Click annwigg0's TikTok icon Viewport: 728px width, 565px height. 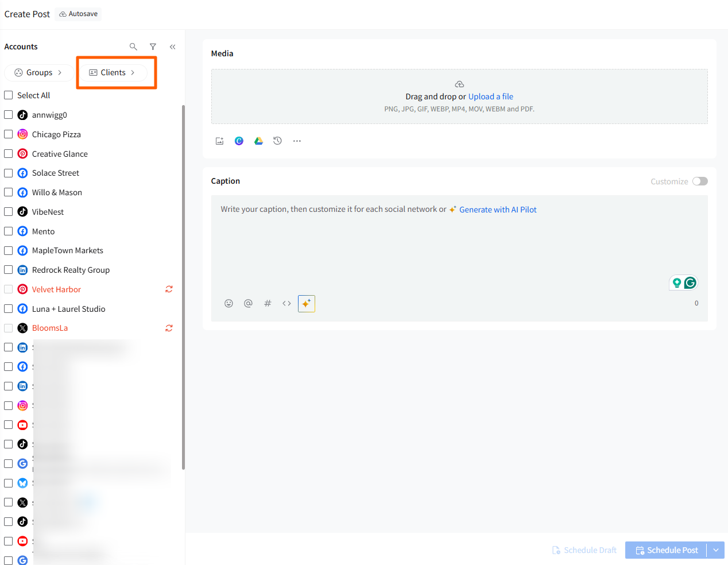pyautogui.click(x=22, y=115)
